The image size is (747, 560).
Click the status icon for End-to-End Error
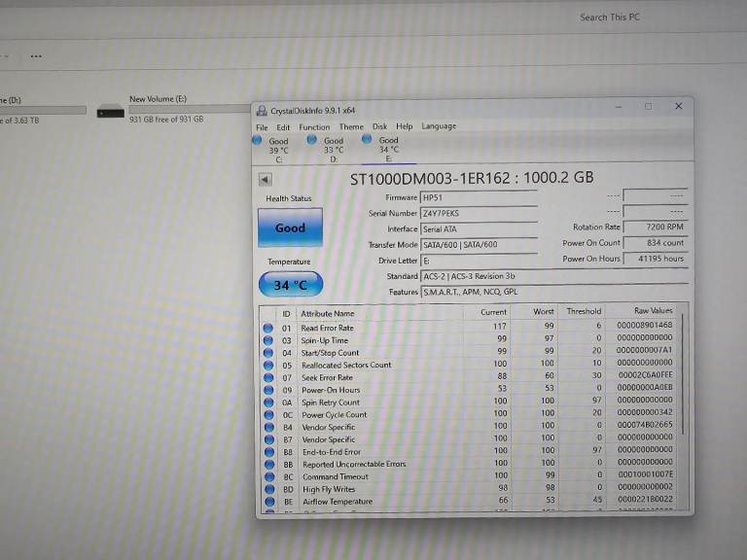[269, 452]
